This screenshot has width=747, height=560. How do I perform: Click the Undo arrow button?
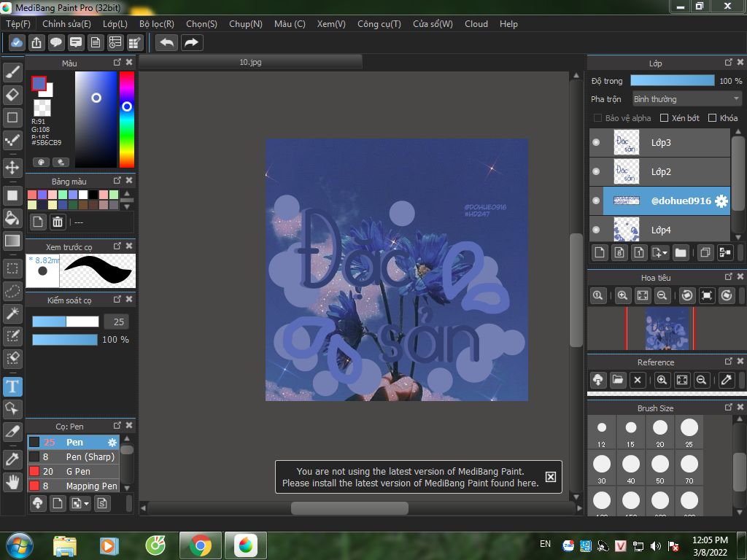coord(167,43)
